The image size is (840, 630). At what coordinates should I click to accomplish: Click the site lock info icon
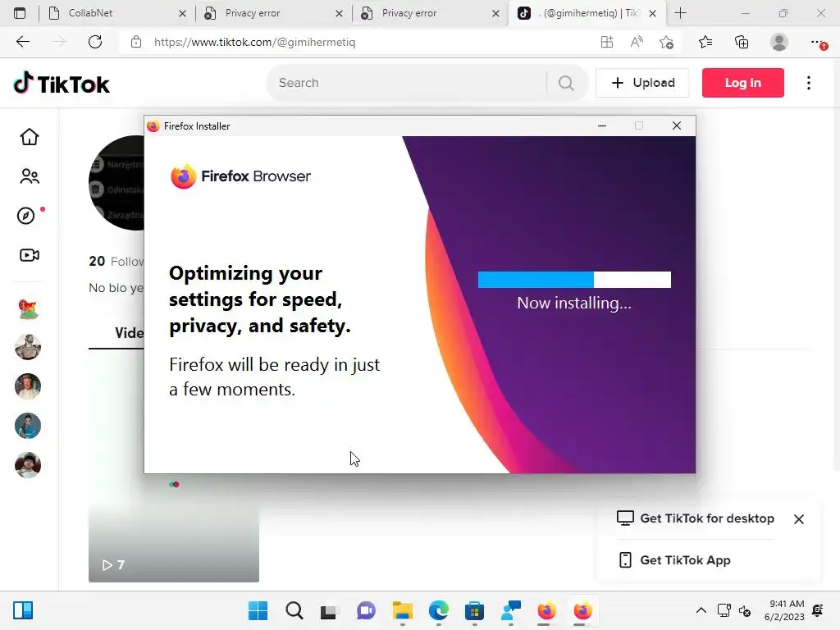click(x=136, y=42)
